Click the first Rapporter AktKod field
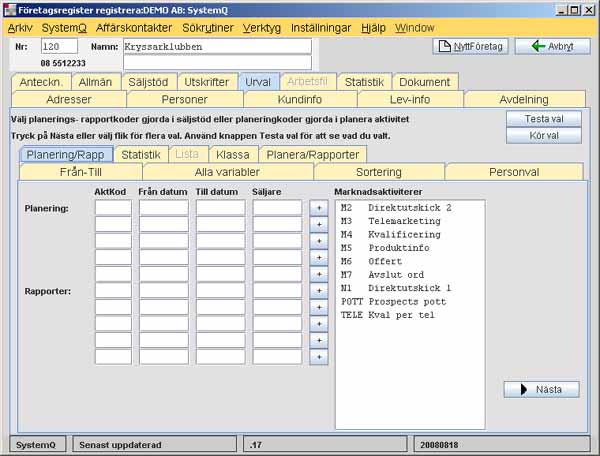Screen dimensions: 600x456 pos(113,291)
